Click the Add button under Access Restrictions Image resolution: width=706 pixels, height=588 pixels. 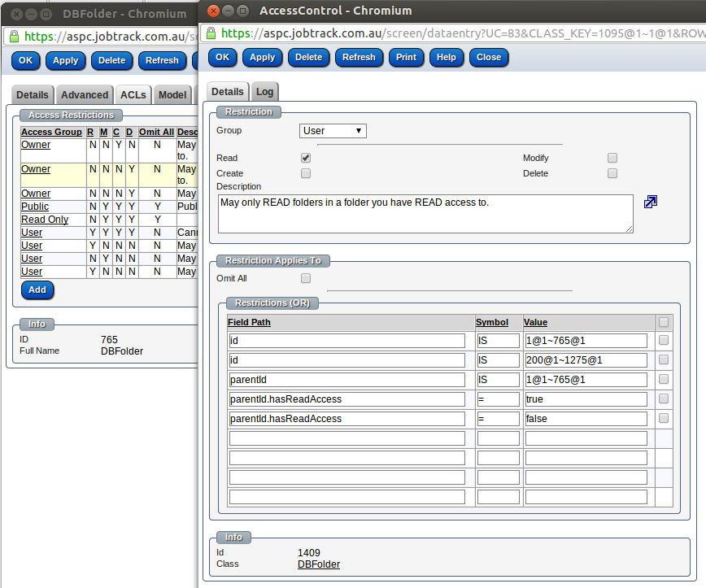tap(37, 290)
